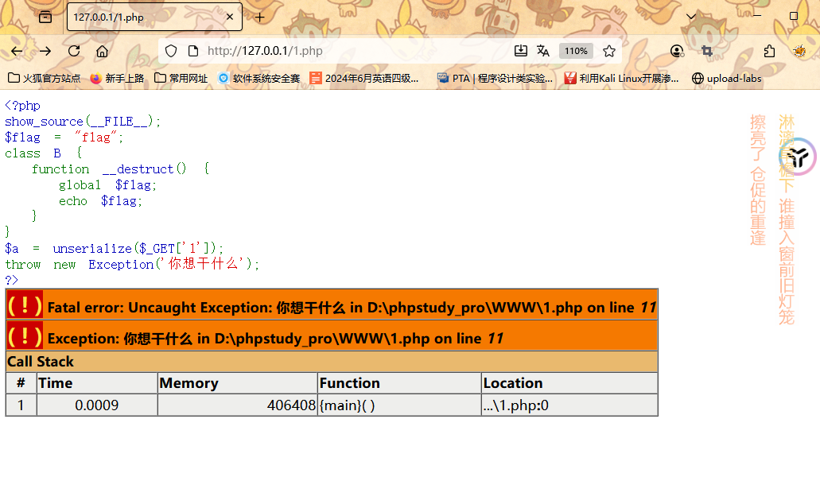Bookmark this page with the star
This screenshot has width=820, height=504.
pos(609,51)
